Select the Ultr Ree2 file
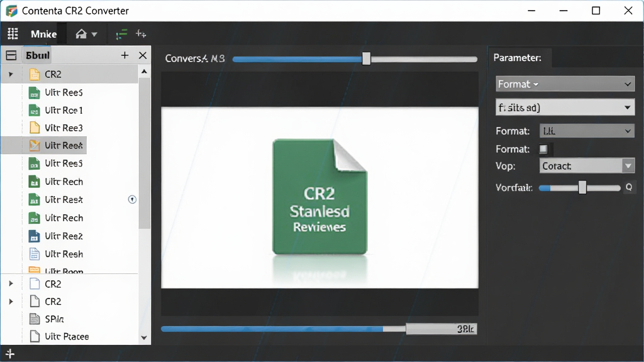This screenshot has height=362, width=644. point(64,236)
